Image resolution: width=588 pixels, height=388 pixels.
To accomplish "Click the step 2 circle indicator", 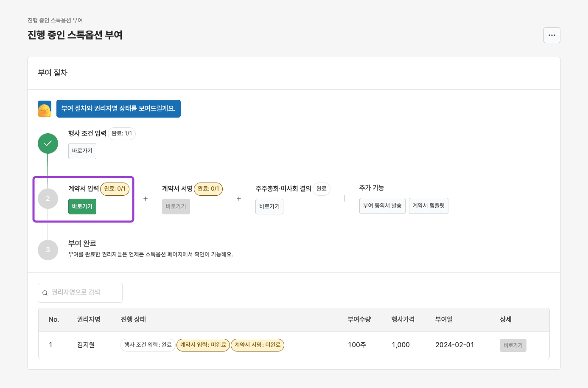I will pos(48,199).
